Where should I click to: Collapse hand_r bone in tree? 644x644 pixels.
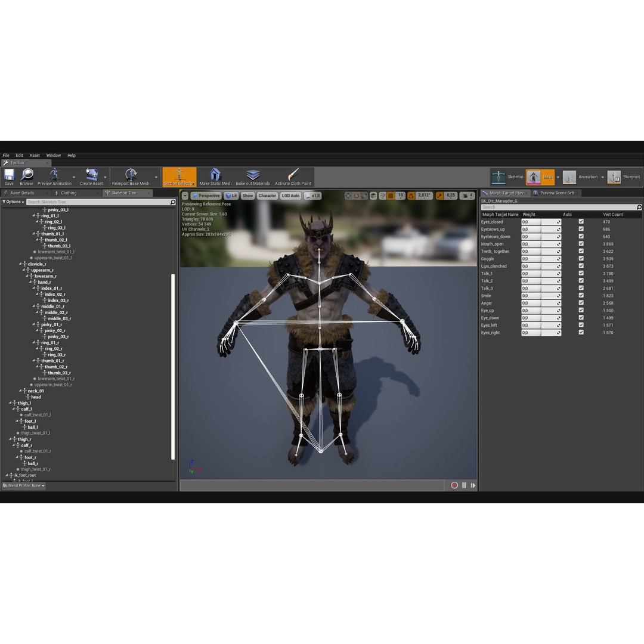(x=30, y=282)
